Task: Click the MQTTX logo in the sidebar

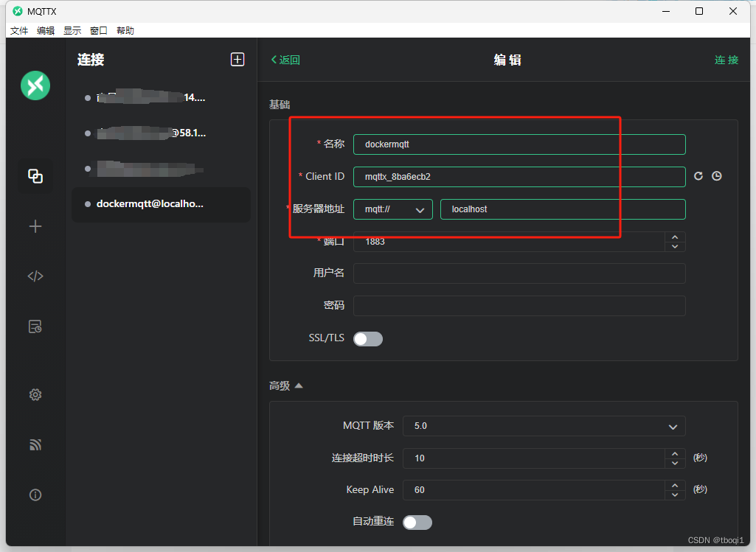Action: pos(35,85)
